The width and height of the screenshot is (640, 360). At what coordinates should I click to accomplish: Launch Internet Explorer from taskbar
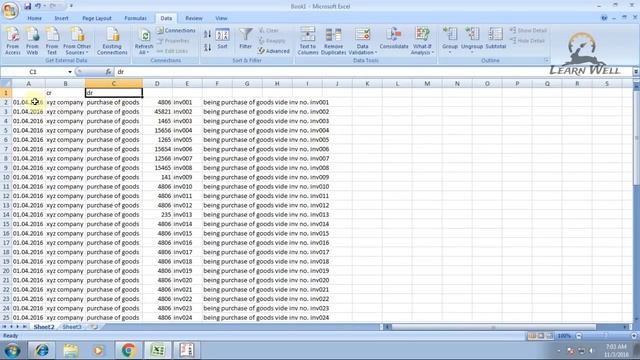tap(41, 350)
